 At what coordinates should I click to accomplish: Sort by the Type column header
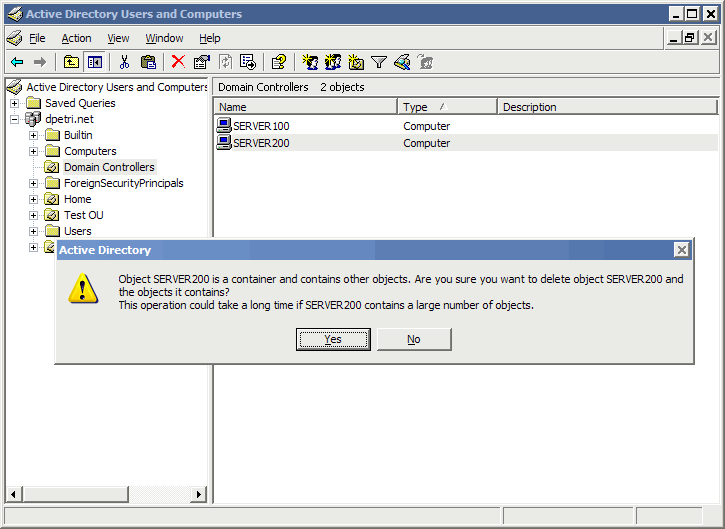pos(447,107)
